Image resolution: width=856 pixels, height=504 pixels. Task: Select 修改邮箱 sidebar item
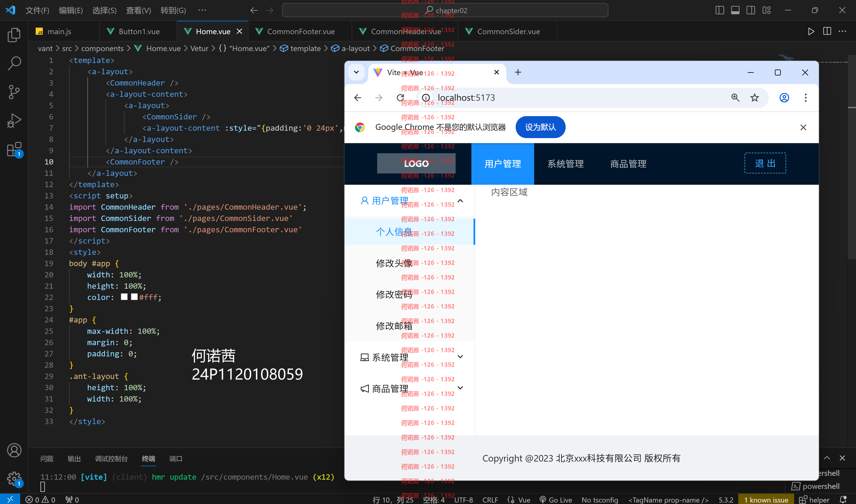pos(410,326)
